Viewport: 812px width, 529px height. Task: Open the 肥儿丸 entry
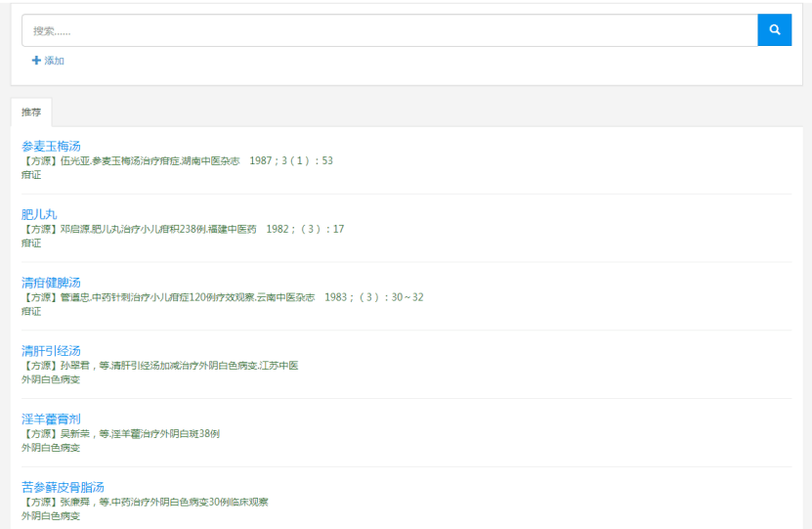tap(39, 214)
